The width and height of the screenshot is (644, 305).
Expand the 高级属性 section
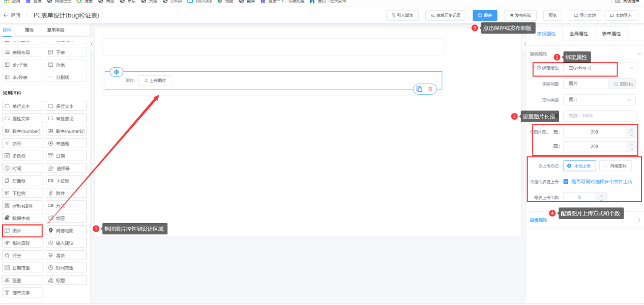(x=639, y=220)
